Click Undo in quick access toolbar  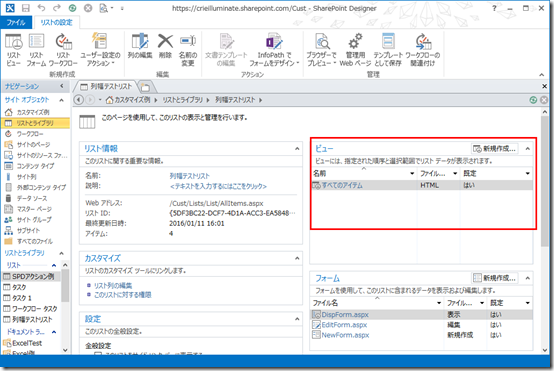(41, 8)
